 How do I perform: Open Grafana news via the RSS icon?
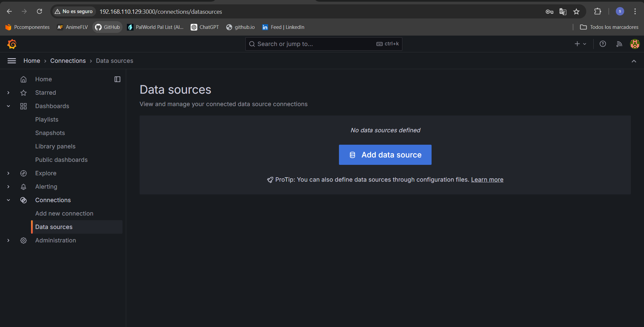click(619, 44)
